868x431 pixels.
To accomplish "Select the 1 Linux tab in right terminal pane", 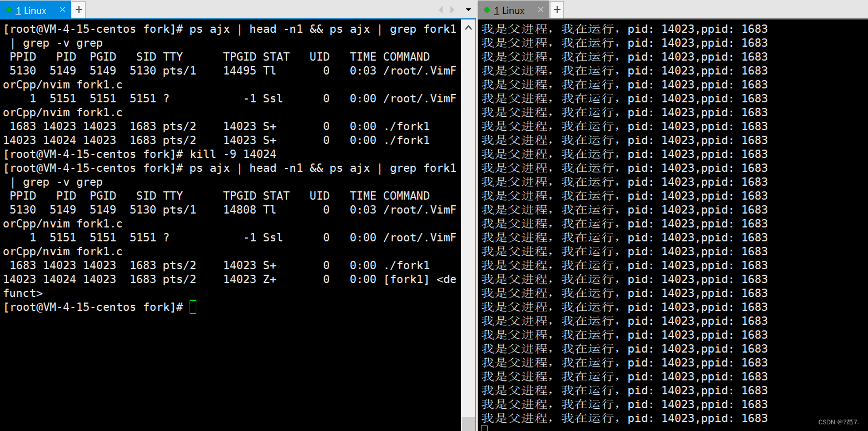I will point(513,10).
